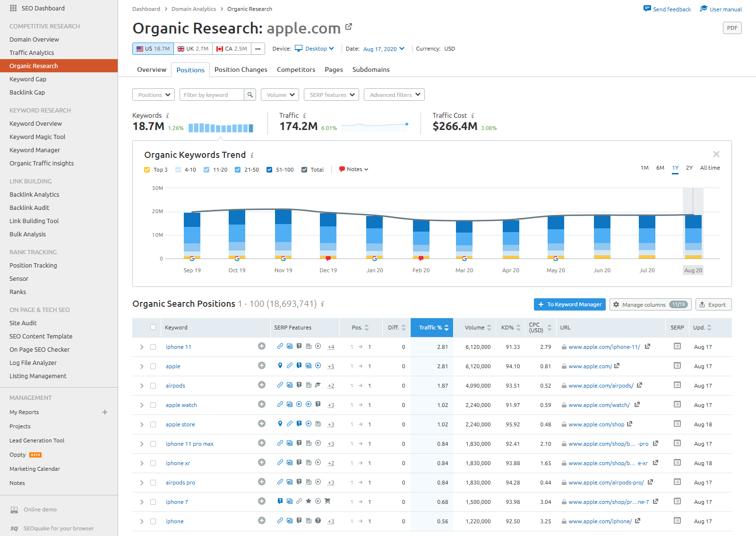The height and width of the screenshot is (536, 756).
Task: Click the plus icon next to My Reports
Action: click(105, 412)
